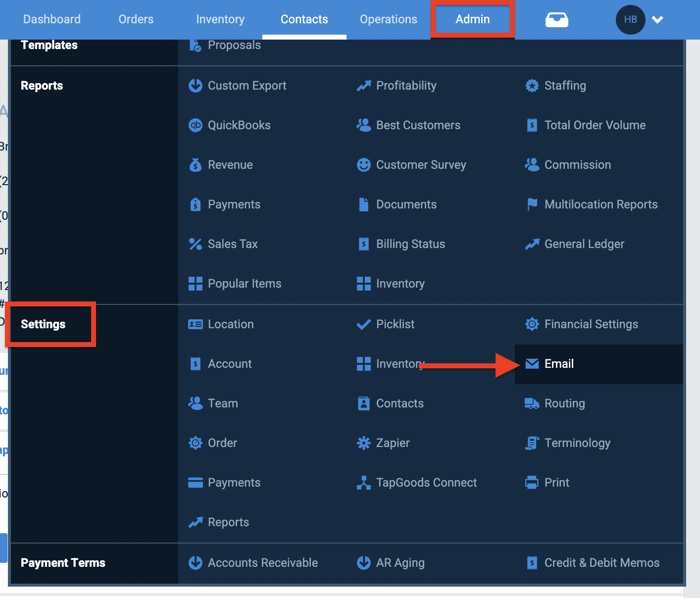Click the Profitability trend arrow icon

coord(364,86)
